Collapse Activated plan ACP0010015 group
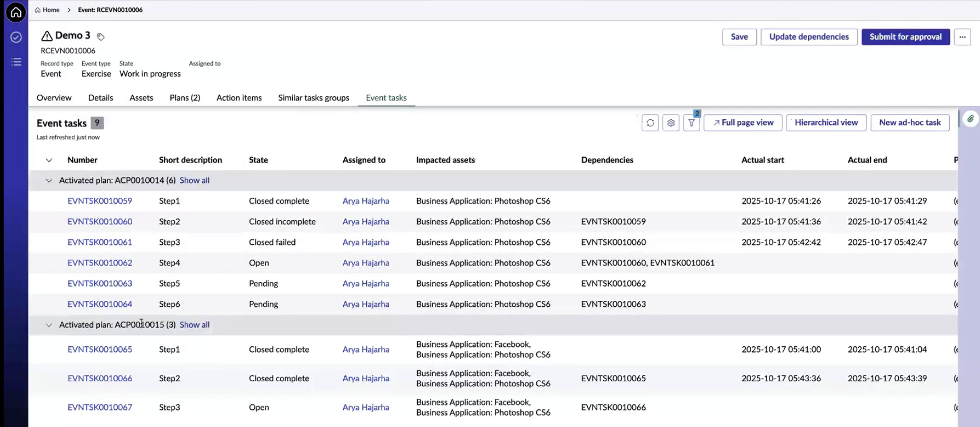 pos(49,325)
